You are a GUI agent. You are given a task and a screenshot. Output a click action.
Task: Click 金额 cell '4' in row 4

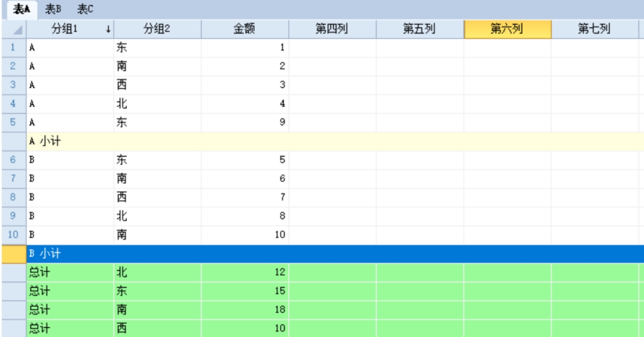[x=245, y=104]
